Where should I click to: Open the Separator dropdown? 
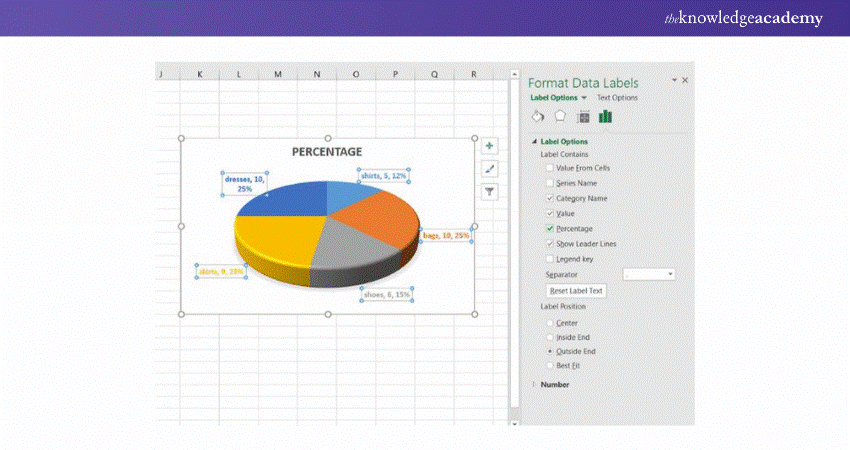click(x=649, y=274)
